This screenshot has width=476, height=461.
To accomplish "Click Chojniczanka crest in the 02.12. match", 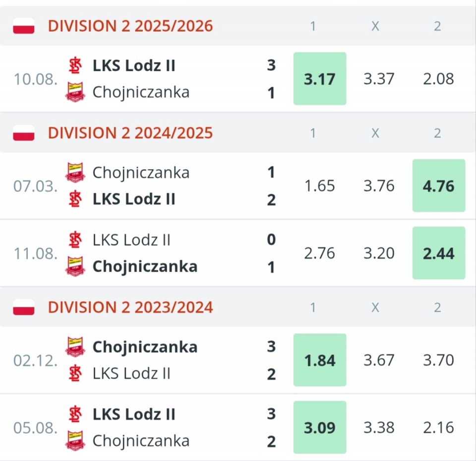I will coord(75,346).
